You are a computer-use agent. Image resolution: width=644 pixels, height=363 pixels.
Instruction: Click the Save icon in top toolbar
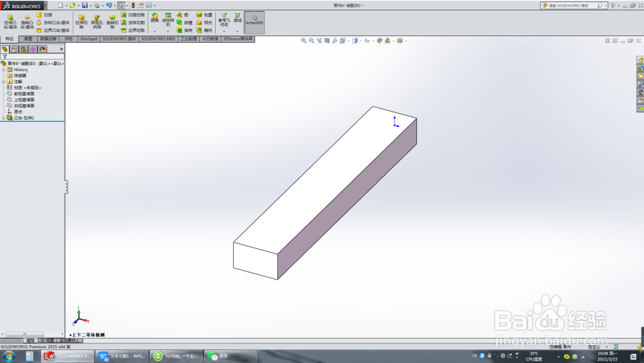pyautogui.click(x=85, y=6)
